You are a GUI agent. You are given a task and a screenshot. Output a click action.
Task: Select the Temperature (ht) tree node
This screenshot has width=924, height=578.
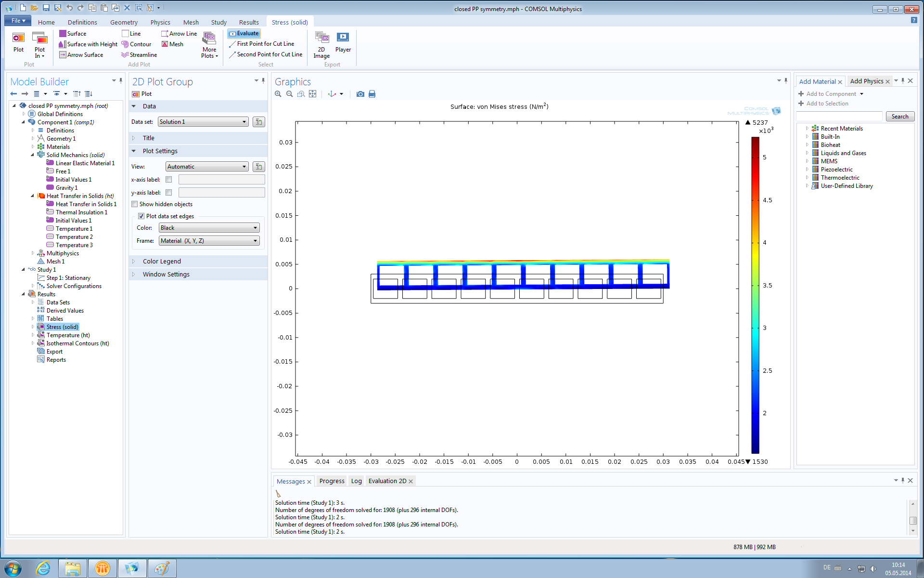click(68, 335)
